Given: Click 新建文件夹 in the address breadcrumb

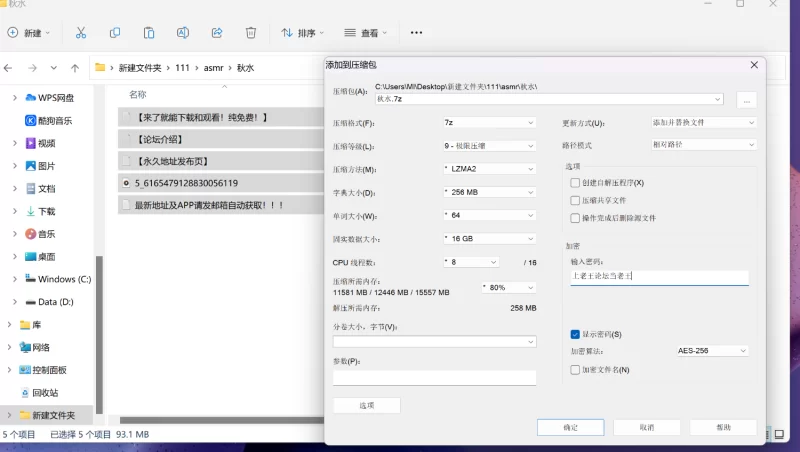Looking at the screenshot, I should (x=140, y=68).
